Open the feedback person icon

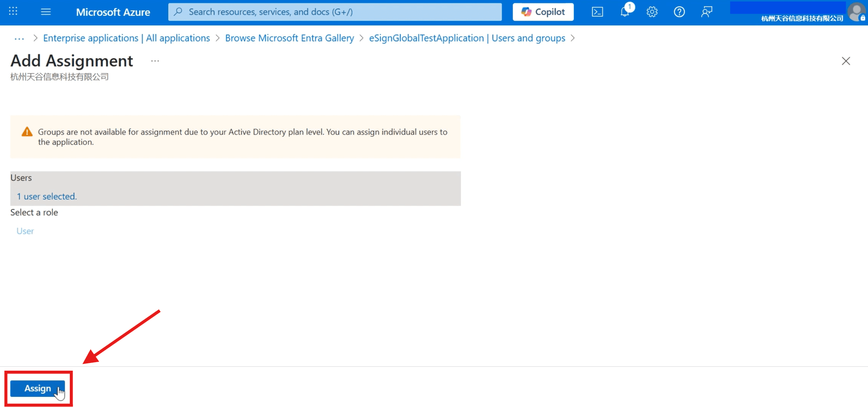tap(707, 12)
